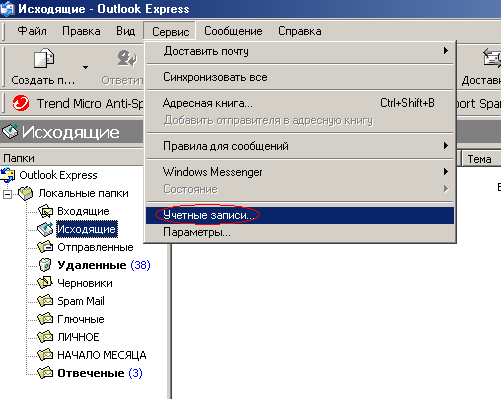Click the Тема column header
The width and height of the screenshot is (501, 399).
482,159
